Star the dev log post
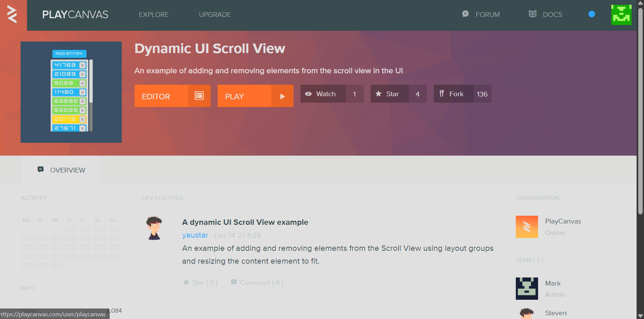Image resolution: width=644 pixels, height=319 pixels. [200, 283]
